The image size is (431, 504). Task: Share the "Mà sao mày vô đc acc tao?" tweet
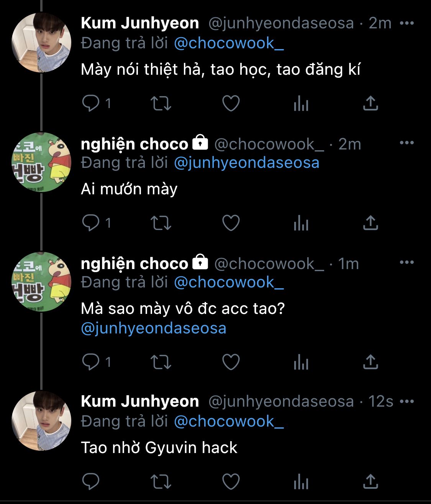370,362
